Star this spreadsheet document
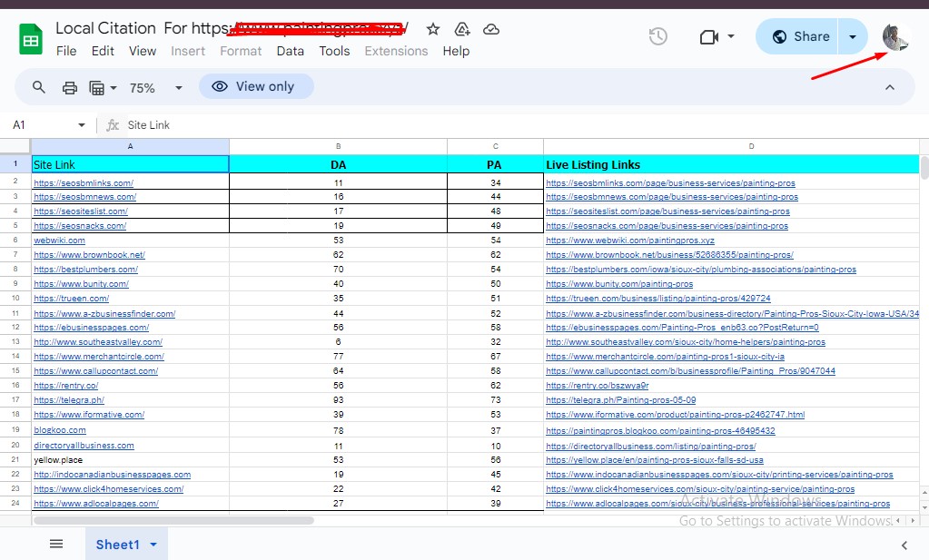 (433, 29)
